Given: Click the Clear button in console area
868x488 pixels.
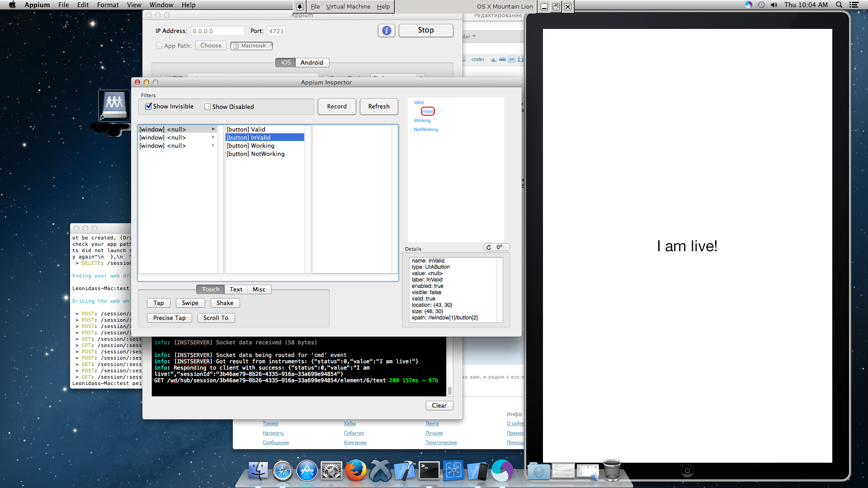Looking at the screenshot, I should pyautogui.click(x=439, y=405).
